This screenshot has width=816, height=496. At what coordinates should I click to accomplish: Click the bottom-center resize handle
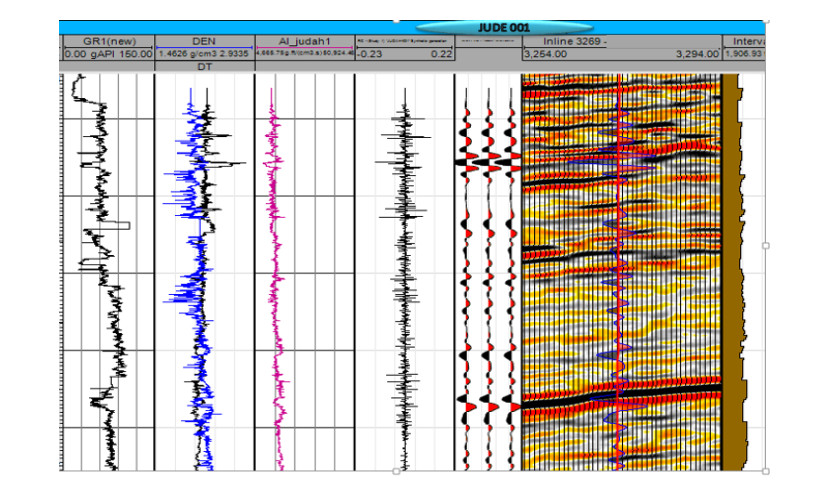coord(396,470)
